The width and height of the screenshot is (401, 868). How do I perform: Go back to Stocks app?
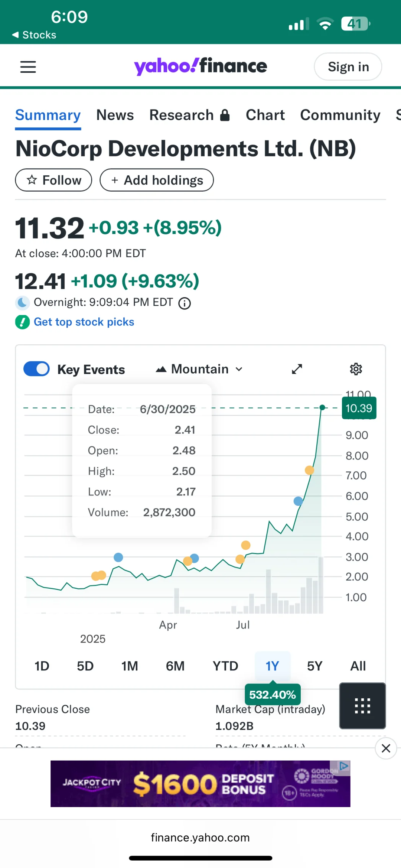tap(34, 35)
